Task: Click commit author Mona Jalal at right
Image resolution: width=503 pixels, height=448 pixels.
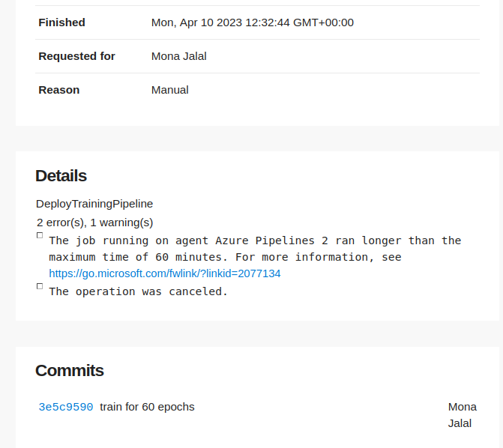Action: [463, 415]
